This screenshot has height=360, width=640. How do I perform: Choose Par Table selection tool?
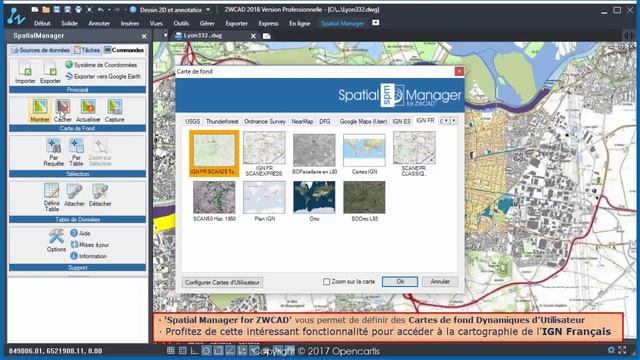[76, 152]
